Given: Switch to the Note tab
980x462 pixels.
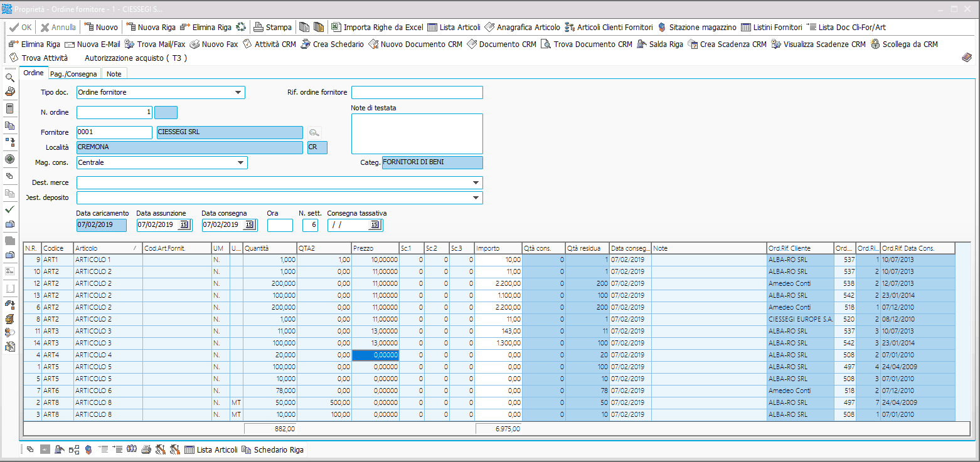Looking at the screenshot, I should [x=114, y=74].
